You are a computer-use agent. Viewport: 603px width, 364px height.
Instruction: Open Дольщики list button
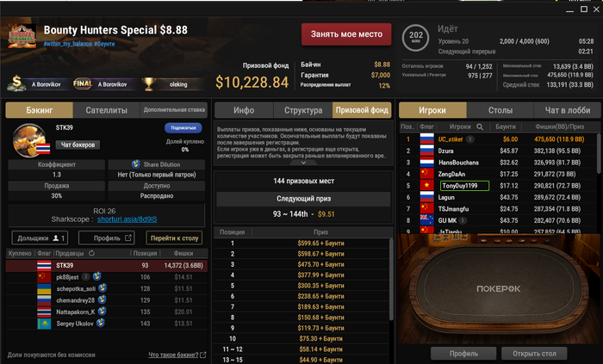click(40, 238)
